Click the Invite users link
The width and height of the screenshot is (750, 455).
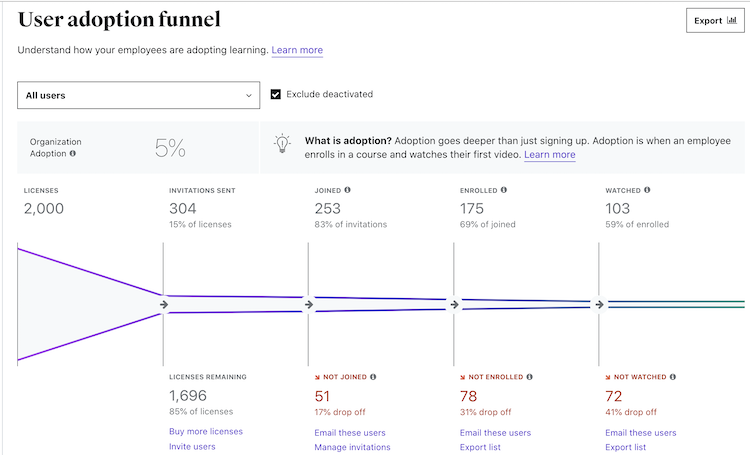click(x=192, y=447)
